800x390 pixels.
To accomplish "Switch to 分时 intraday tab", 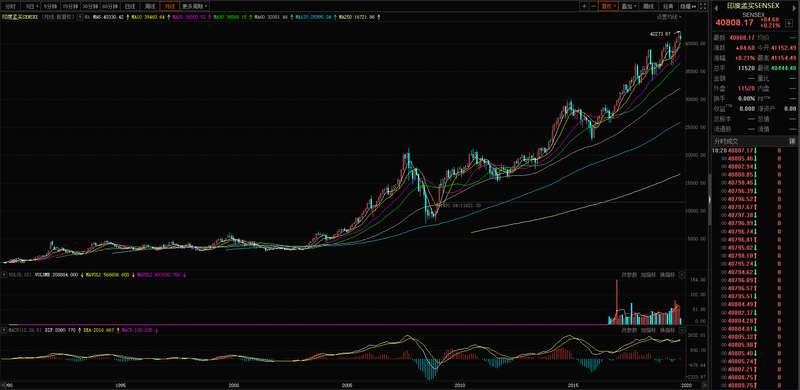I will tap(10, 6).
